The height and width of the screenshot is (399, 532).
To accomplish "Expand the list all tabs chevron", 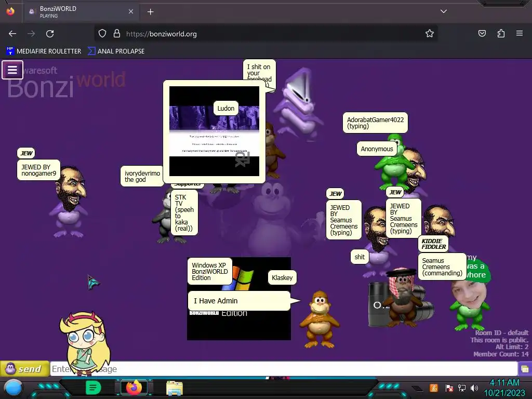I will [444, 11].
